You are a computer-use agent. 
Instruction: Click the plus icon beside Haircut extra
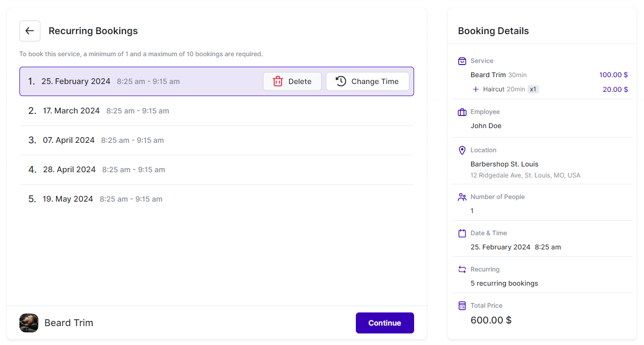(476, 89)
